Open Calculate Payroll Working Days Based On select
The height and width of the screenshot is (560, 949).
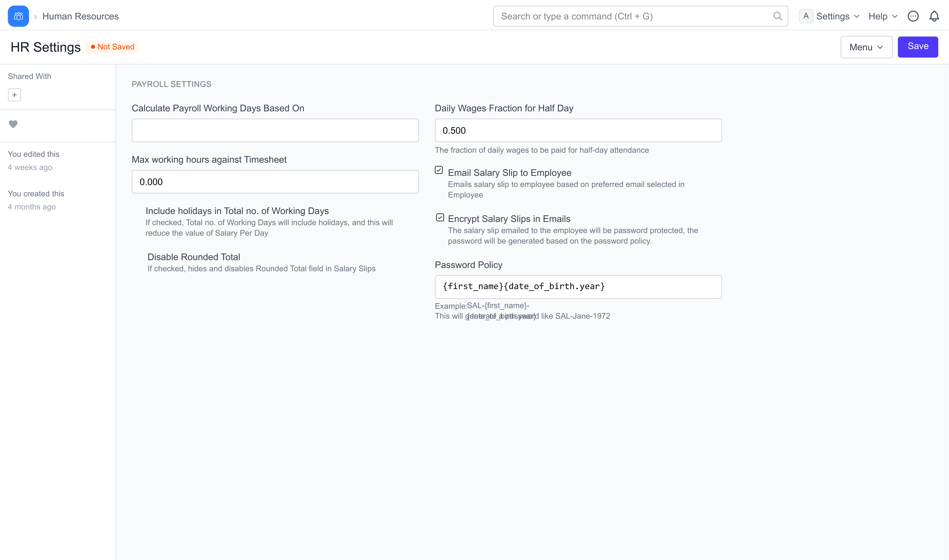275,131
